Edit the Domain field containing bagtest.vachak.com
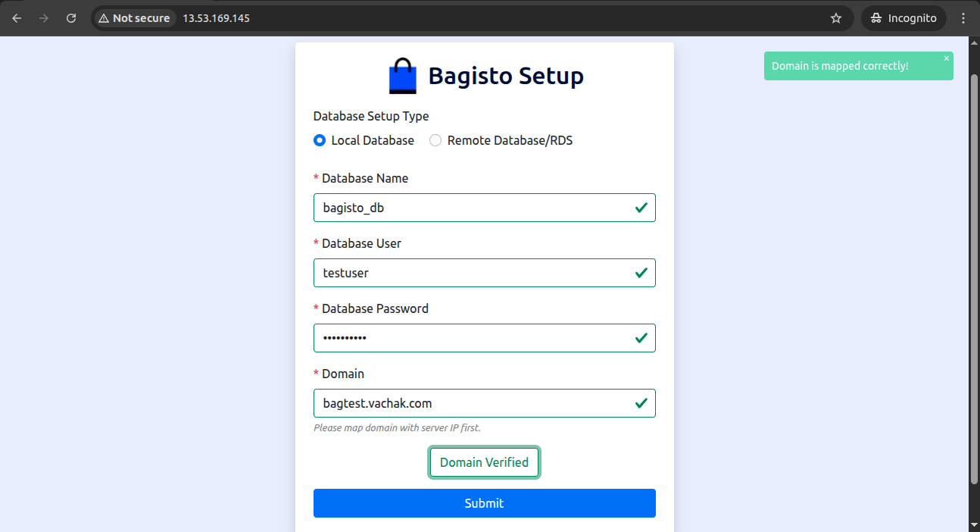Screen dimensions: 980x532 pos(484,403)
